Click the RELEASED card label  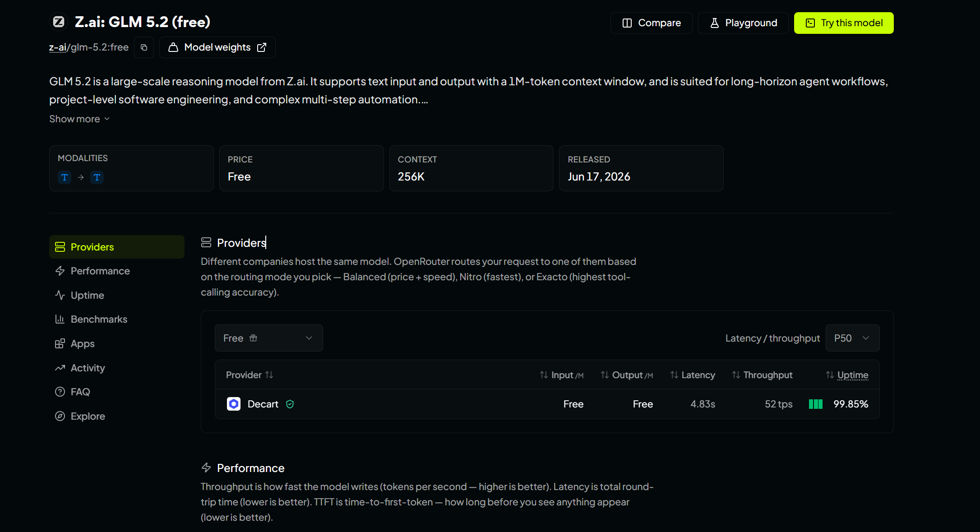tap(589, 160)
